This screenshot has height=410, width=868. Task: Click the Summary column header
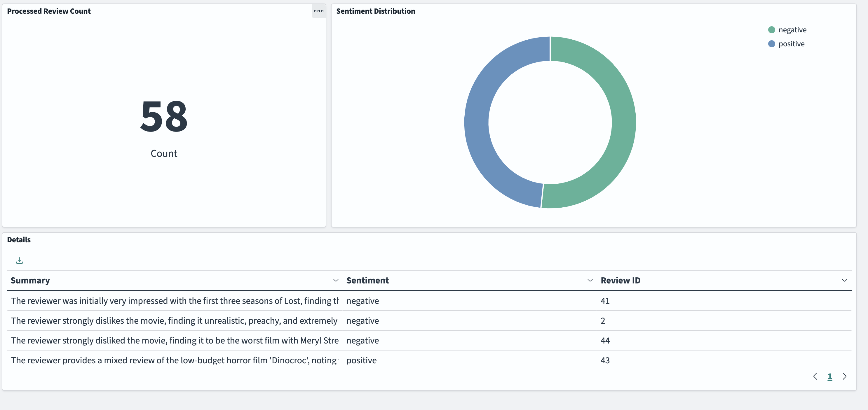(30, 280)
